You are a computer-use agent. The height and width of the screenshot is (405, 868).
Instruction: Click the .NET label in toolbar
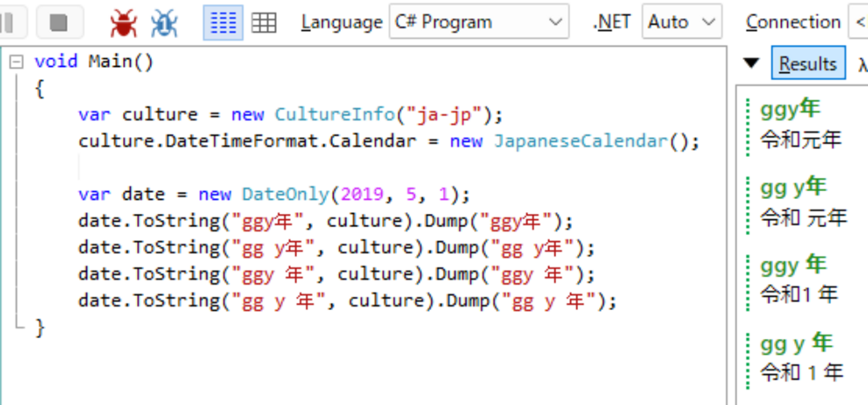coord(611,22)
